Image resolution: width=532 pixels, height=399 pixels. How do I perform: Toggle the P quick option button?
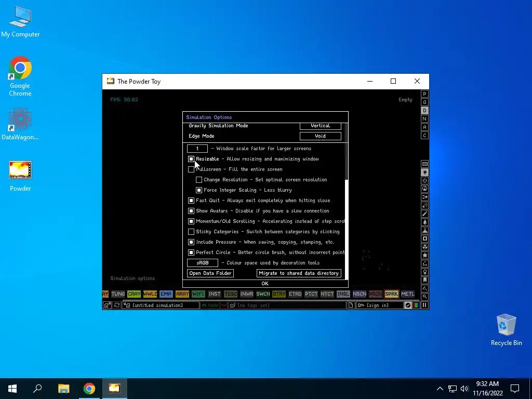pos(424,94)
